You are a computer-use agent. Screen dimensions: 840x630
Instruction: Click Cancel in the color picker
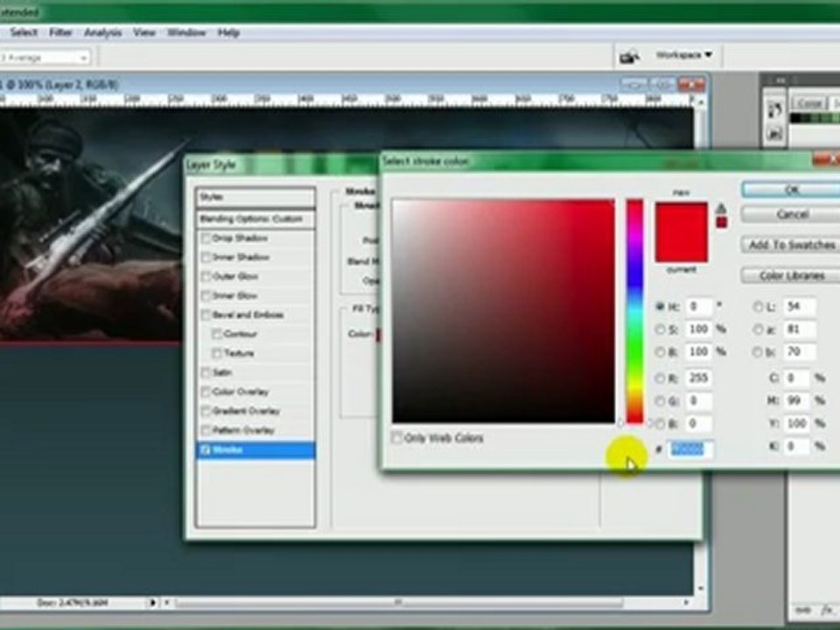(792, 214)
